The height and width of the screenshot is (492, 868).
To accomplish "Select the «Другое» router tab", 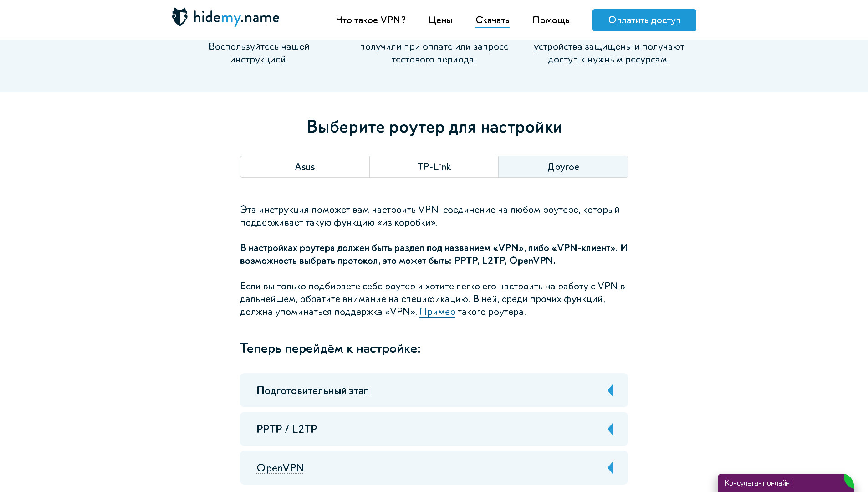I will (563, 167).
